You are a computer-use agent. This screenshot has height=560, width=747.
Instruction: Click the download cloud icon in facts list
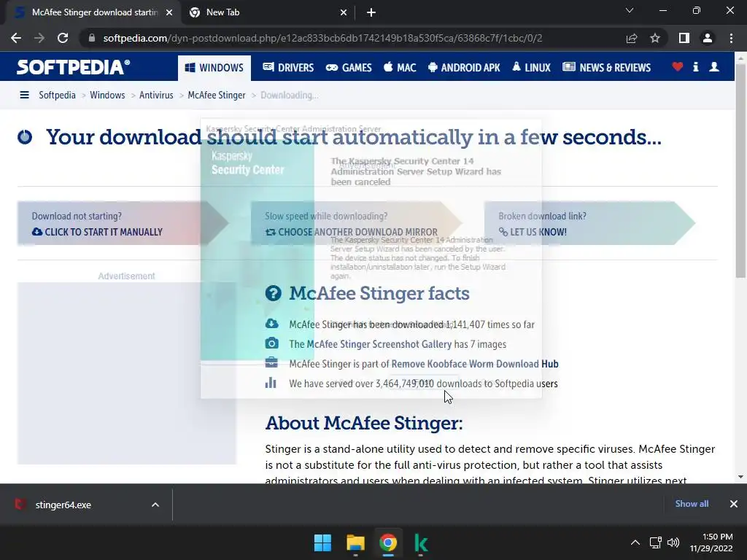click(271, 324)
